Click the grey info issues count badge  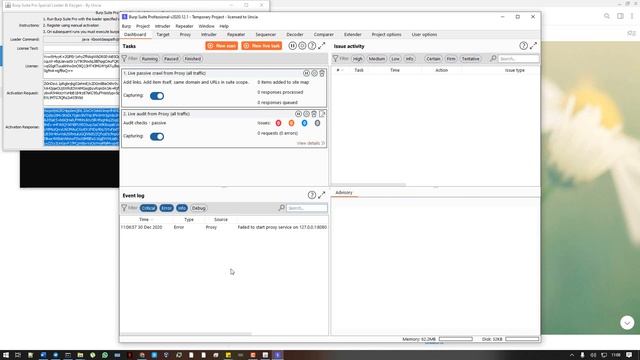tap(317, 123)
